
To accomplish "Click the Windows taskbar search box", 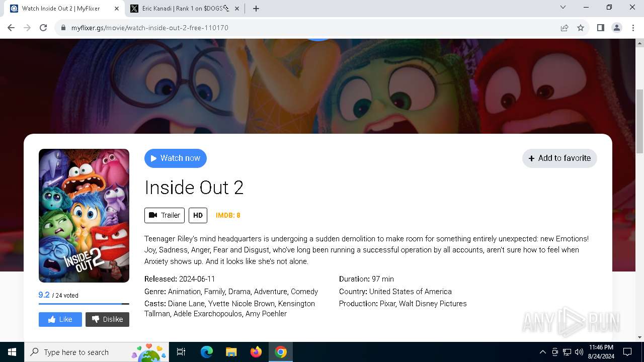I will click(x=96, y=352).
